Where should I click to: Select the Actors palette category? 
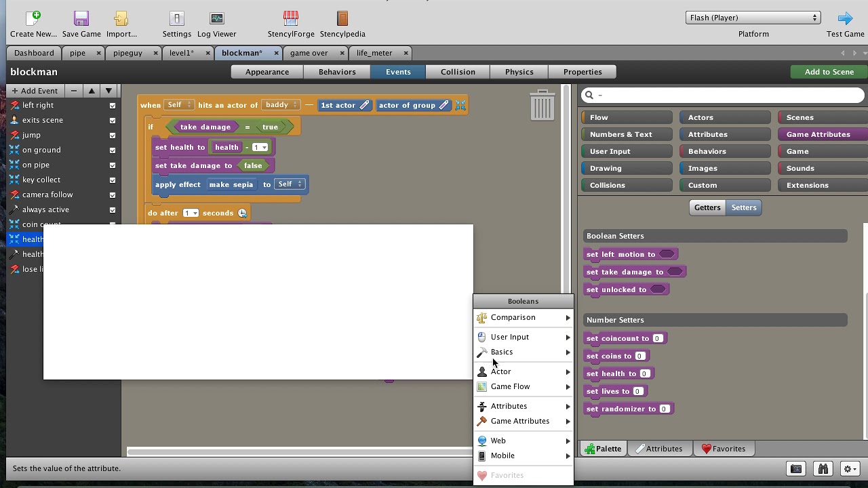point(725,117)
